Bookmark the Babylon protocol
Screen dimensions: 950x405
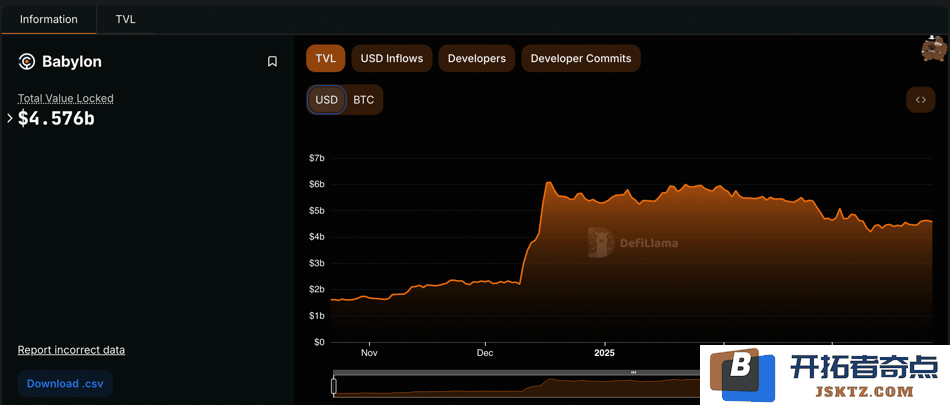(272, 61)
